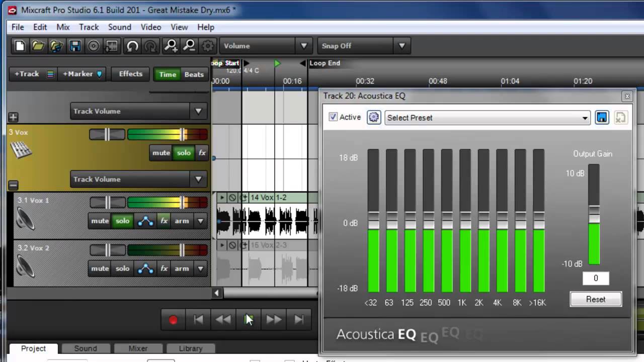
Task: Open the Video menu
Action: [151, 27]
